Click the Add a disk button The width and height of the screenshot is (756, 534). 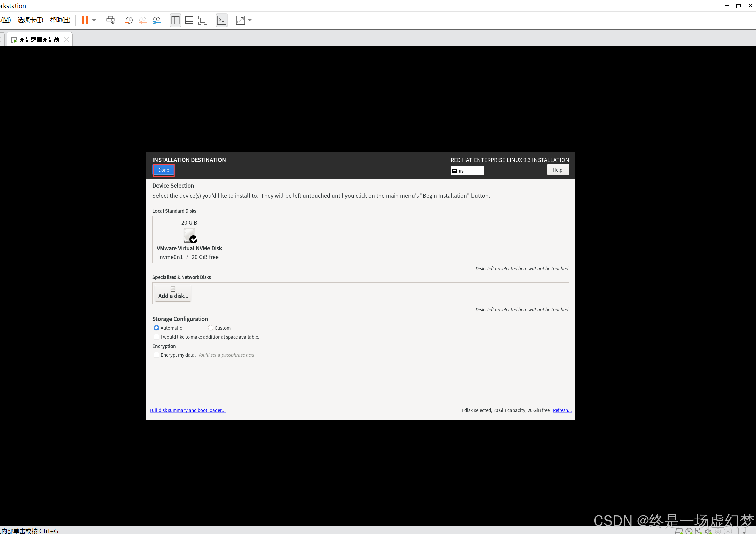(173, 293)
